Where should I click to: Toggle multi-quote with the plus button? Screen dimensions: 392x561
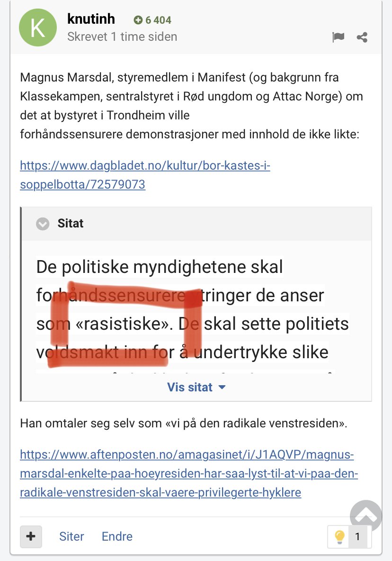[31, 536]
